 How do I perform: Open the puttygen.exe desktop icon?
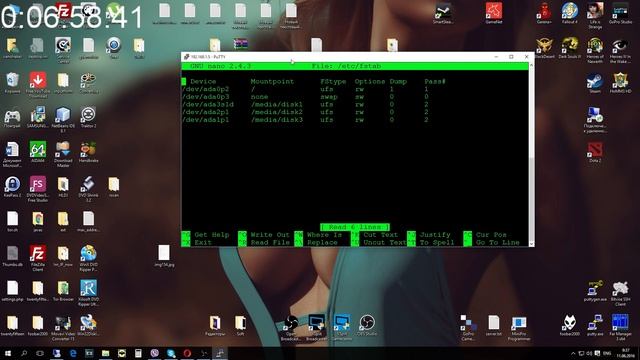point(595,291)
